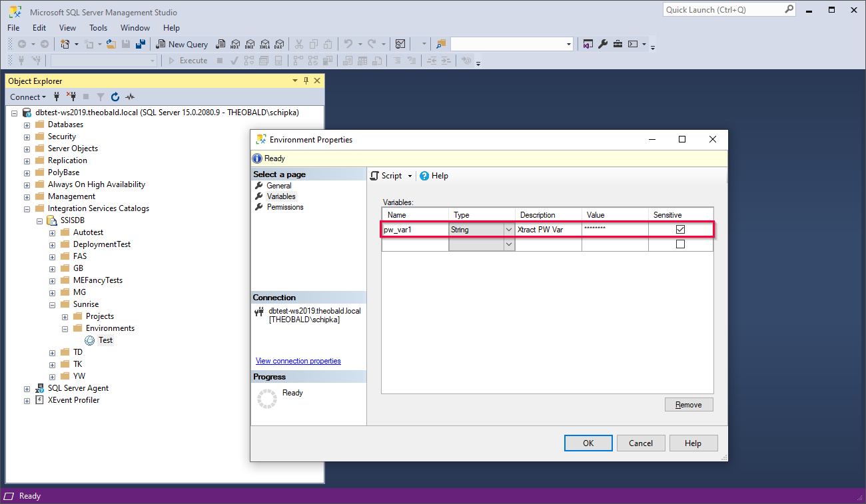Select the MEFancyTests folder
The width and height of the screenshot is (866, 504).
[97, 280]
